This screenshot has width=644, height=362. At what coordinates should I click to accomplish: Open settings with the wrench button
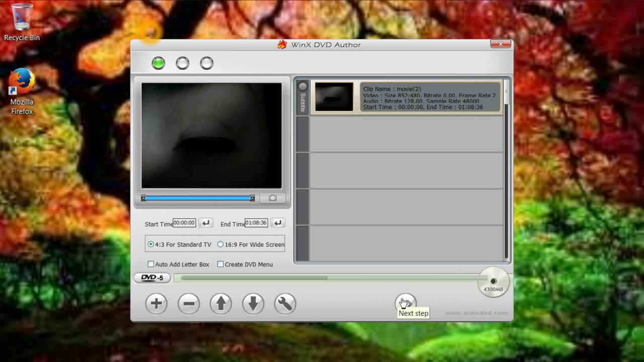click(x=285, y=304)
